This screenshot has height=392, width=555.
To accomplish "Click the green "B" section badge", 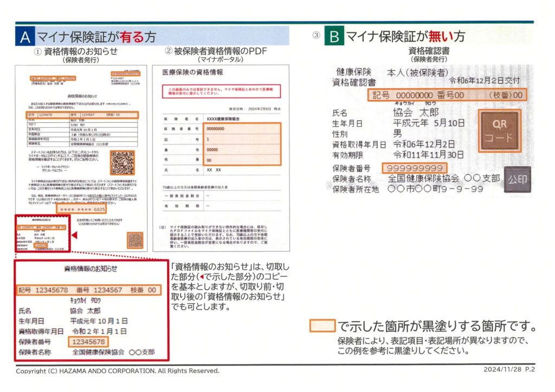I will click(x=334, y=35).
